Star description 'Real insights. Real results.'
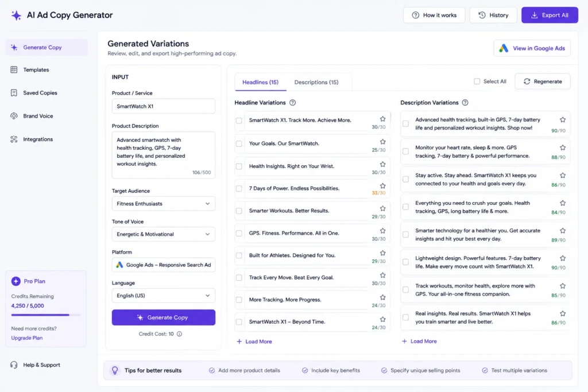Viewport: 588px width, 392px height. pyautogui.click(x=563, y=314)
